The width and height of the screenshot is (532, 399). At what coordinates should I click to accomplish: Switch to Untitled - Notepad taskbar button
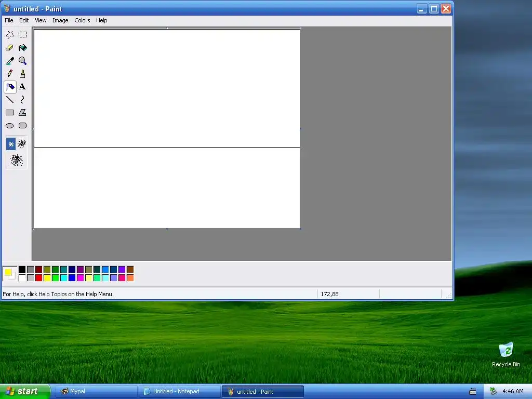pos(179,392)
